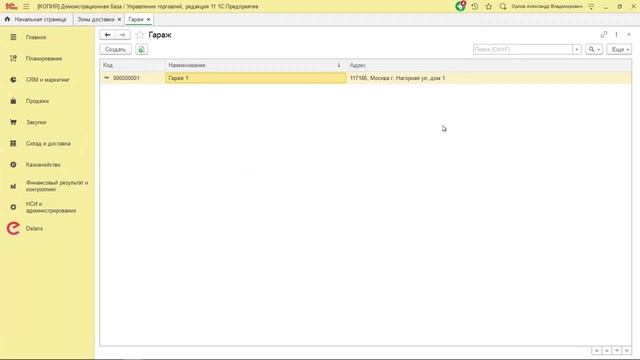This screenshot has height=360, width=640.
Task: Click the 1C logo icon
Action: pyautogui.click(x=11, y=7)
